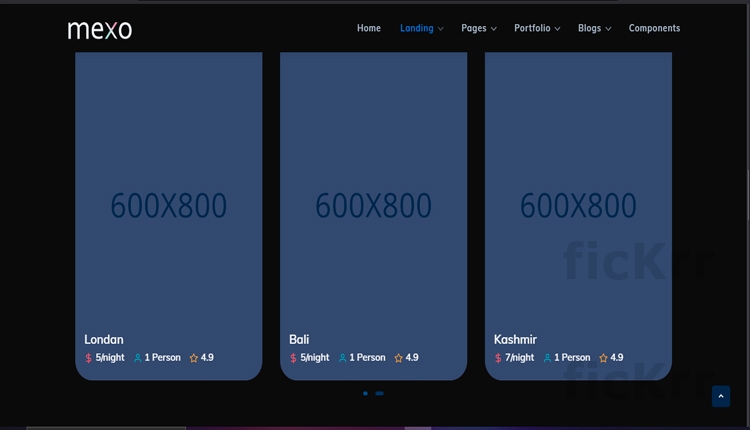750x430 pixels.
Task: Open the Components nav item
Action: 654,28
